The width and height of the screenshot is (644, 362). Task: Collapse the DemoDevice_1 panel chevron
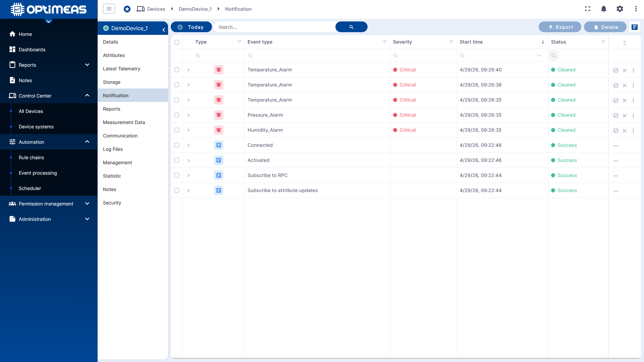tap(164, 30)
